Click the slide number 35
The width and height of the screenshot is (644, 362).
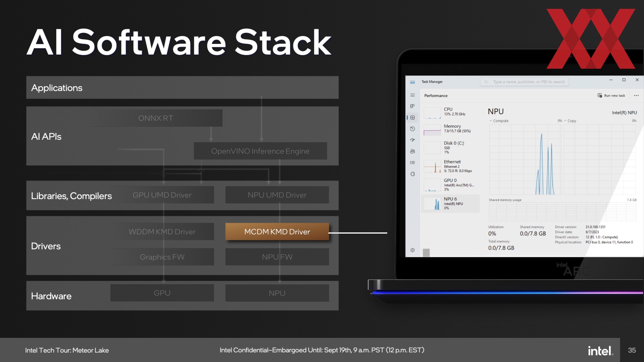coord(632,350)
